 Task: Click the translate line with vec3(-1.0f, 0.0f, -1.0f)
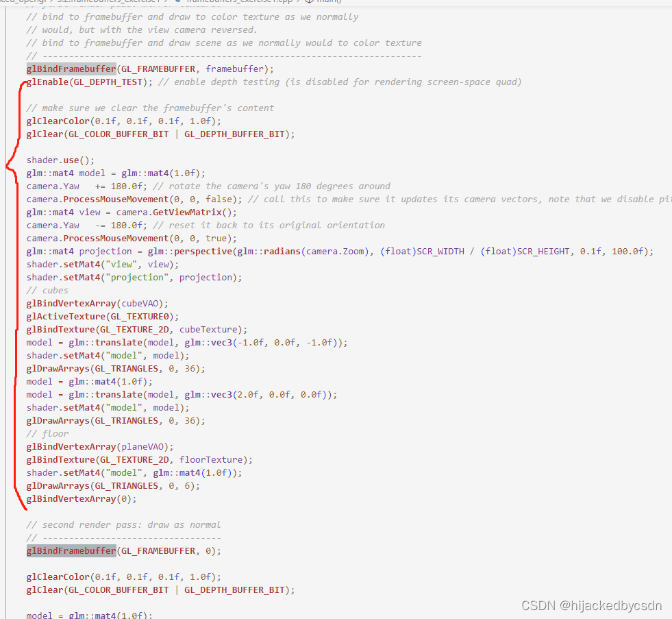187,343
